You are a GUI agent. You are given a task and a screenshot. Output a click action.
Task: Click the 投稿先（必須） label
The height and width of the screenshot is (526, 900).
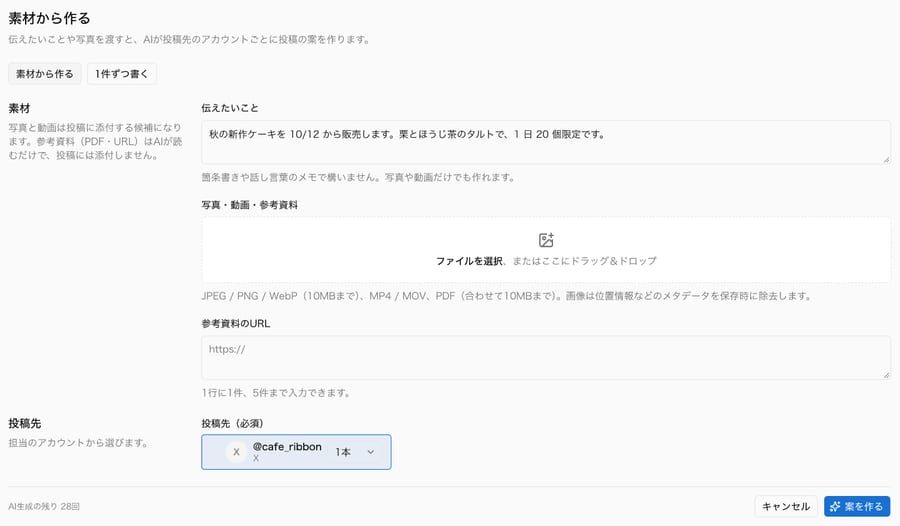(232, 424)
